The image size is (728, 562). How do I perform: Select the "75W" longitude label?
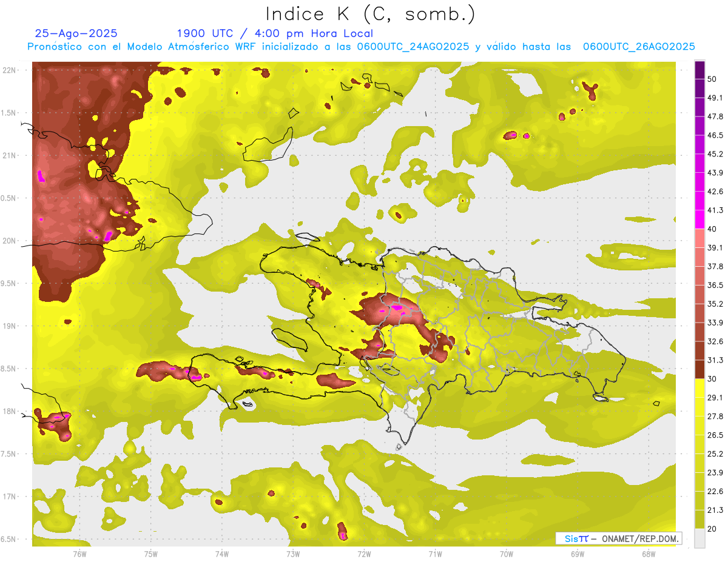click(151, 554)
